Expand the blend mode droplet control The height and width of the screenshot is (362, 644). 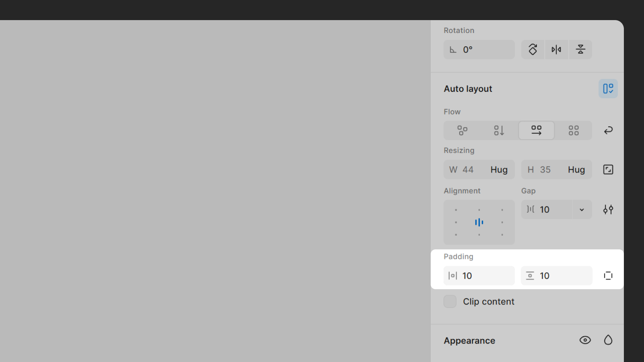click(x=608, y=340)
